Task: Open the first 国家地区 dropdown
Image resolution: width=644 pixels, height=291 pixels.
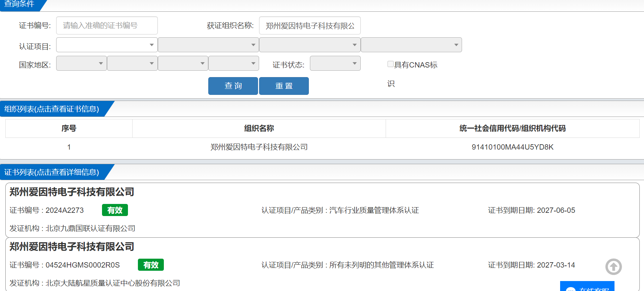Action: pos(81,63)
